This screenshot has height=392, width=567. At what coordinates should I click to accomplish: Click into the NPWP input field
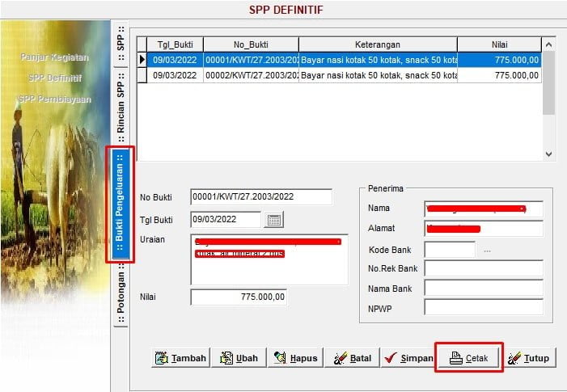(x=483, y=307)
